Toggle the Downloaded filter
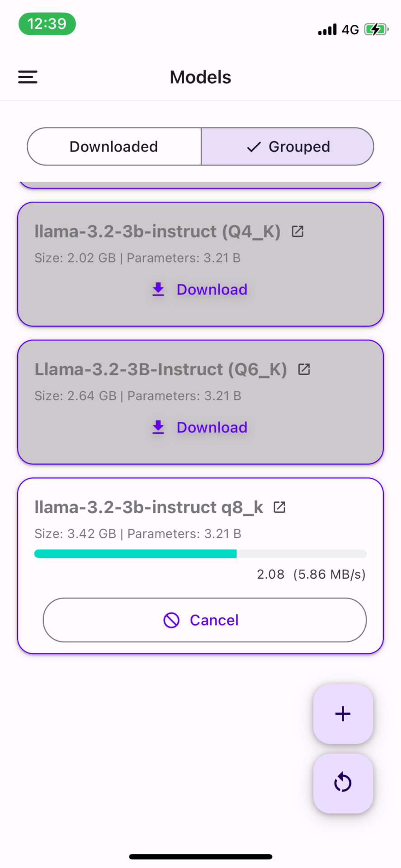This screenshot has height=868, width=401. coord(114,146)
